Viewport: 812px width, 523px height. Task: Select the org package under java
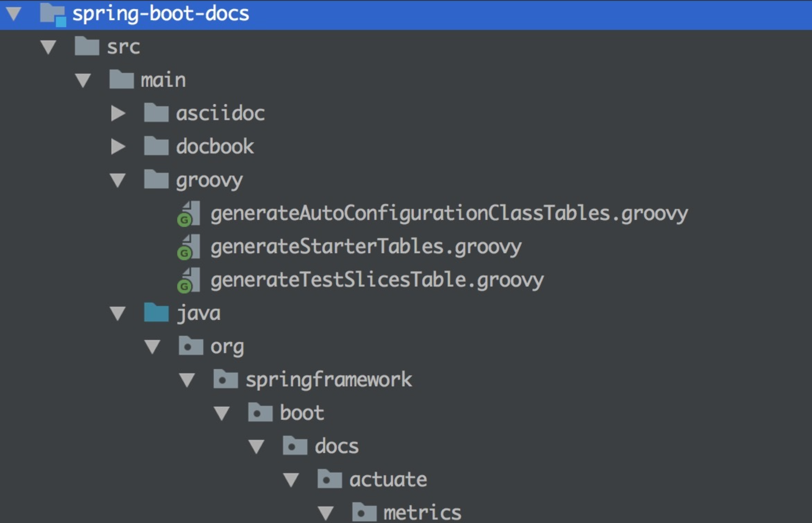(x=225, y=346)
